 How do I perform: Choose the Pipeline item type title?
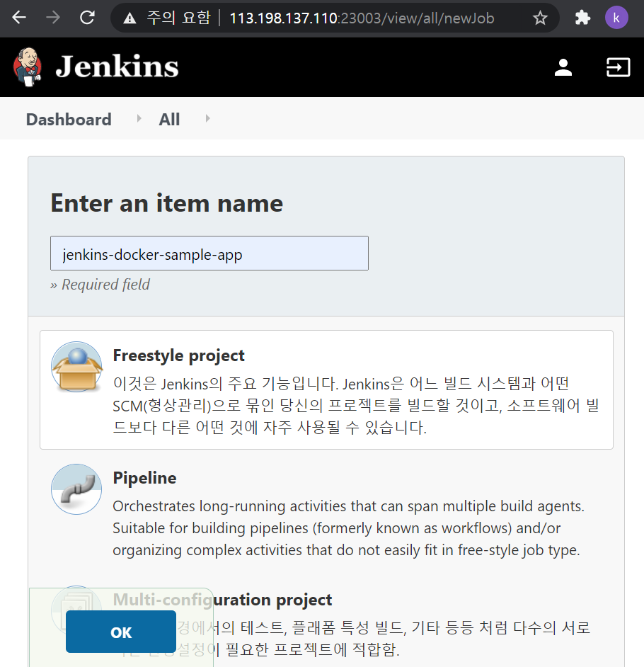pyautogui.click(x=144, y=478)
